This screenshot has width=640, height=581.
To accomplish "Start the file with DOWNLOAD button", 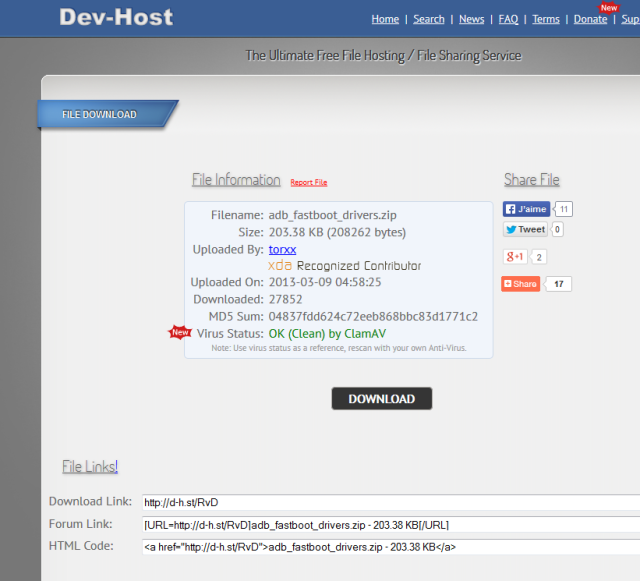I will pos(382,398).
